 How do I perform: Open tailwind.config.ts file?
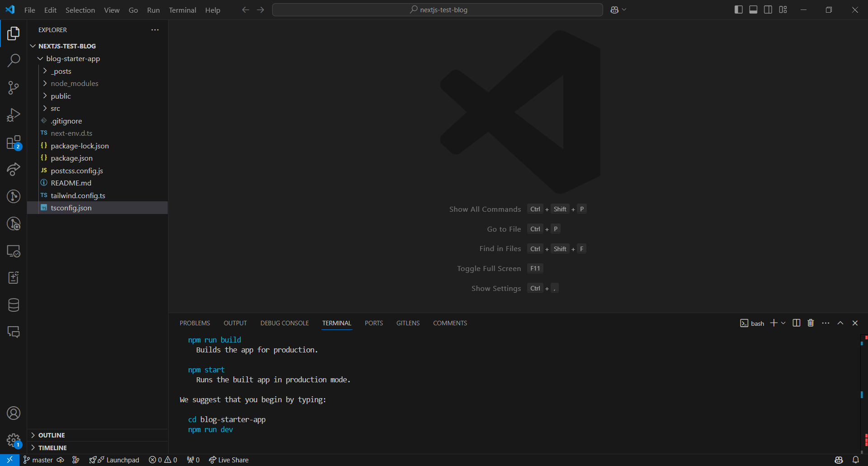(x=97, y=195)
